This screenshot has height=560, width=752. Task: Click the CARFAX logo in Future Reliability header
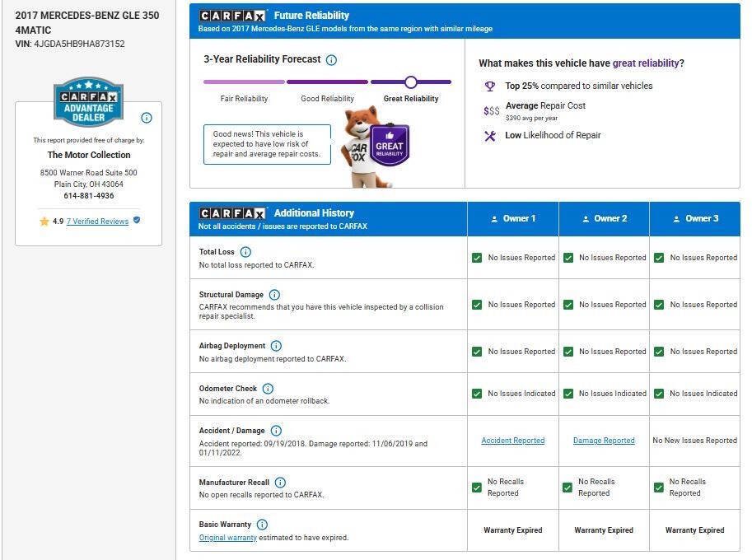(232, 16)
